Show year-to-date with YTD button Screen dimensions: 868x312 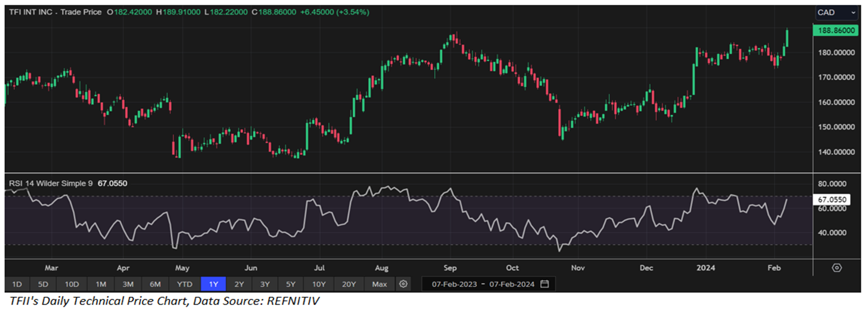(x=184, y=284)
